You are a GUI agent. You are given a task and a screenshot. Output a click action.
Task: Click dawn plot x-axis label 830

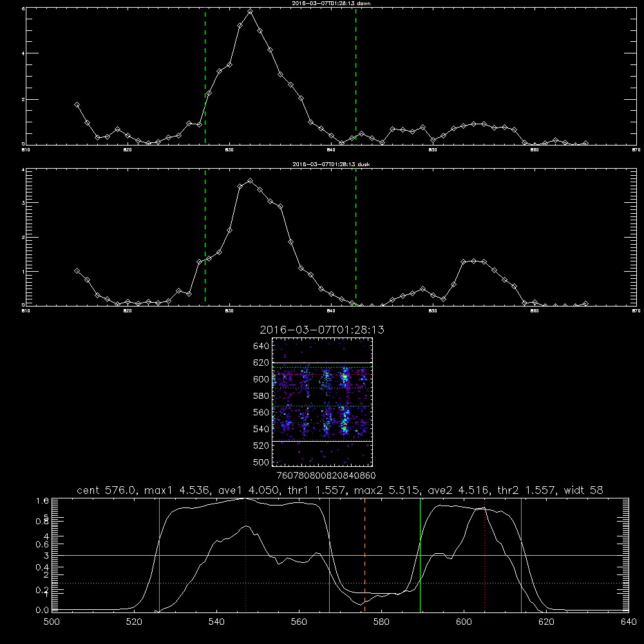(229, 150)
